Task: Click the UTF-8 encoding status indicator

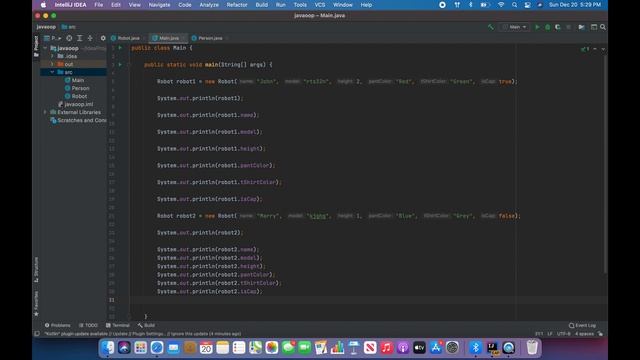Action: click(x=563, y=333)
